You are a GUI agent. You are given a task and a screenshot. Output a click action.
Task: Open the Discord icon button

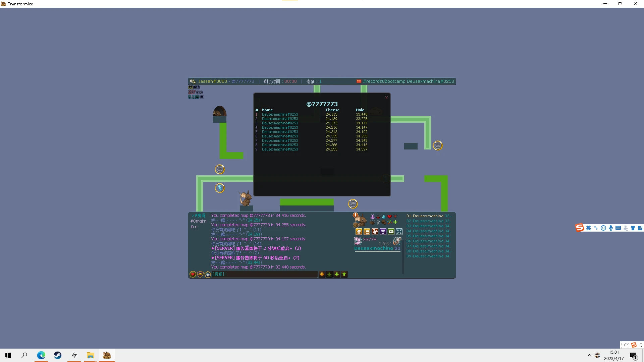[x=391, y=232]
